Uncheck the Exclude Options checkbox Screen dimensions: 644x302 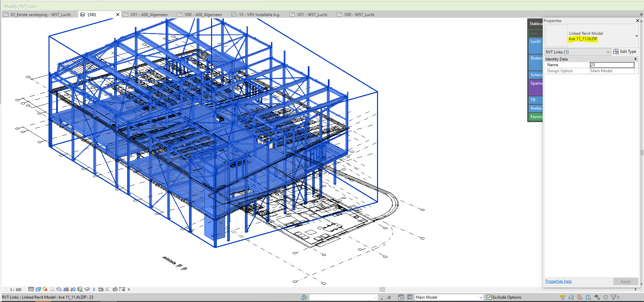coord(489,297)
